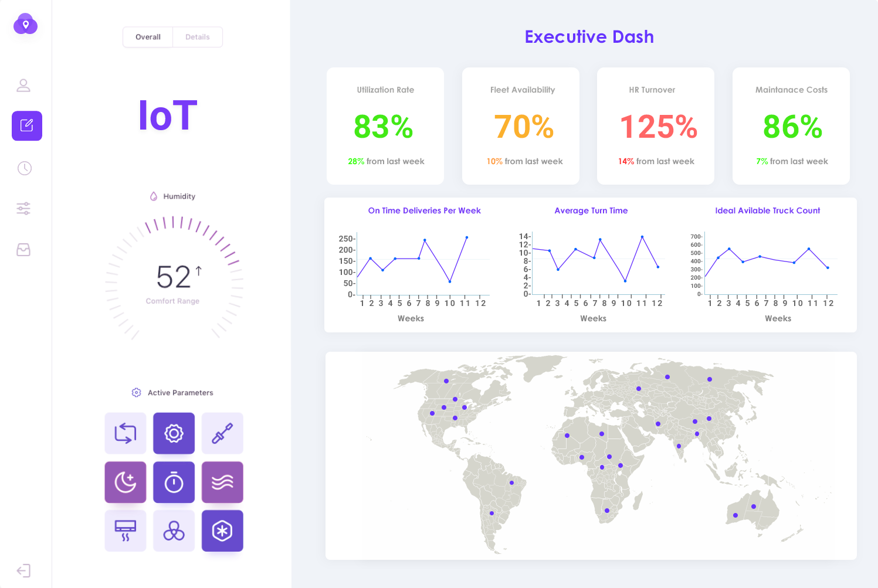878x588 pixels.
Task: Click the location pin logo at top left
Action: (25, 24)
